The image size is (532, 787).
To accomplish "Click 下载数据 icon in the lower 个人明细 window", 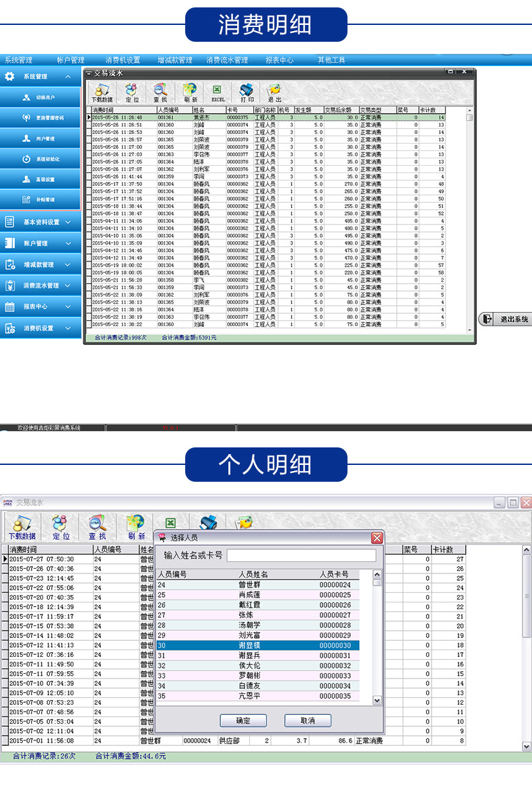I will pos(22,527).
